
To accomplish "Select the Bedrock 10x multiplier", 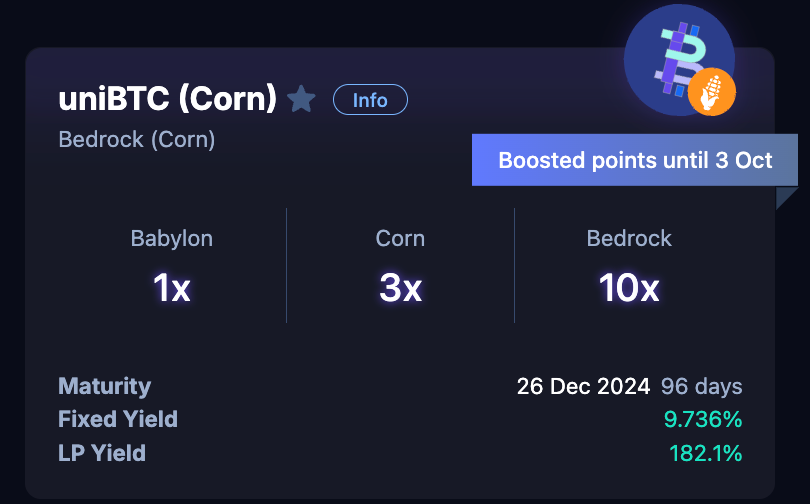I will click(x=629, y=288).
